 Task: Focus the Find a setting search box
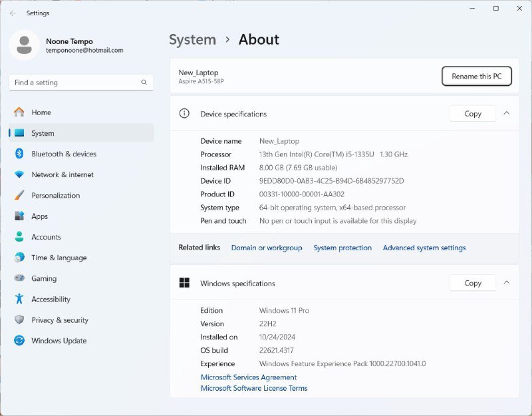(x=81, y=83)
